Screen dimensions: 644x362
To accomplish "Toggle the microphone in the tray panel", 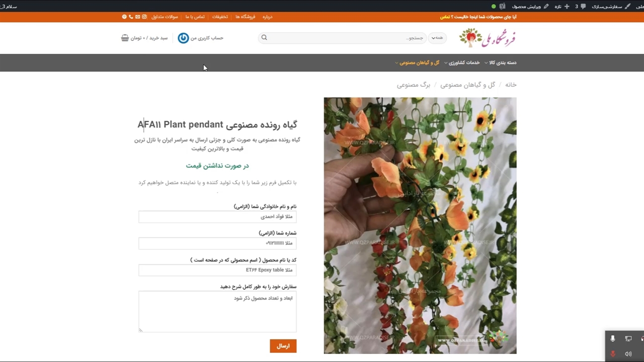I will pyautogui.click(x=612, y=339).
